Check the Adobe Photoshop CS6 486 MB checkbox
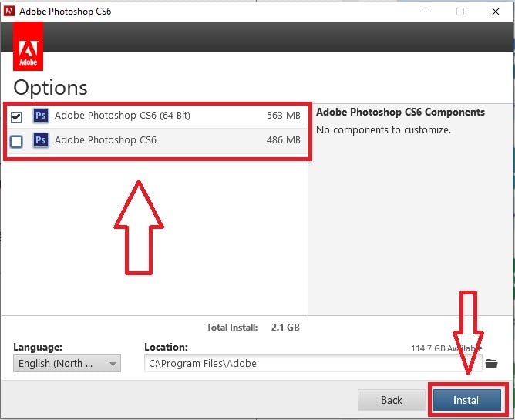Image resolution: width=515 pixels, height=420 pixels. click(x=16, y=142)
